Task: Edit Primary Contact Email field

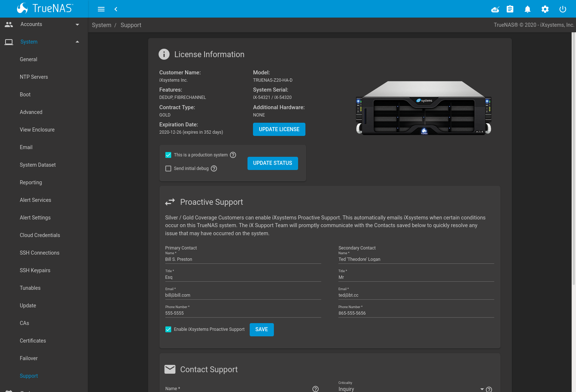Action: point(243,295)
